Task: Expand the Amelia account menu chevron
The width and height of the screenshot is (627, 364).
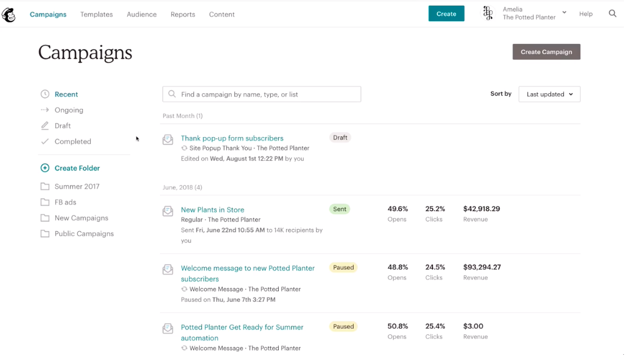Action: tap(564, 12)
